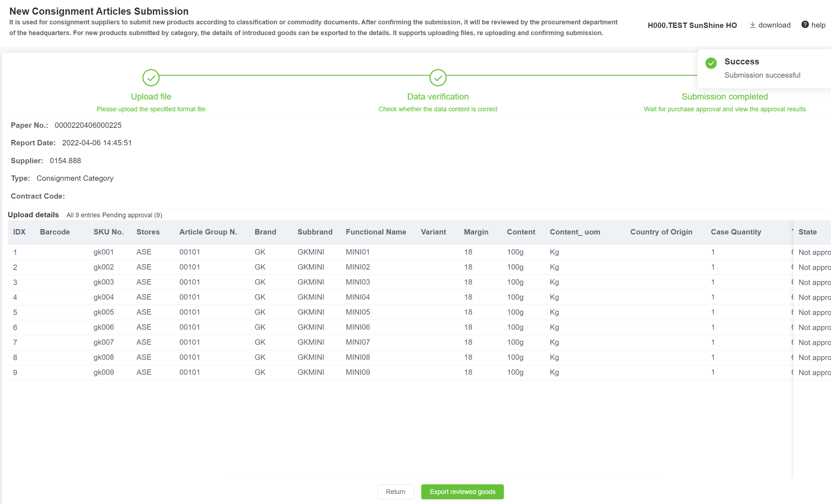The image size is (831, 504).
Task: Click the Margin column header
Action: [476, 232]
